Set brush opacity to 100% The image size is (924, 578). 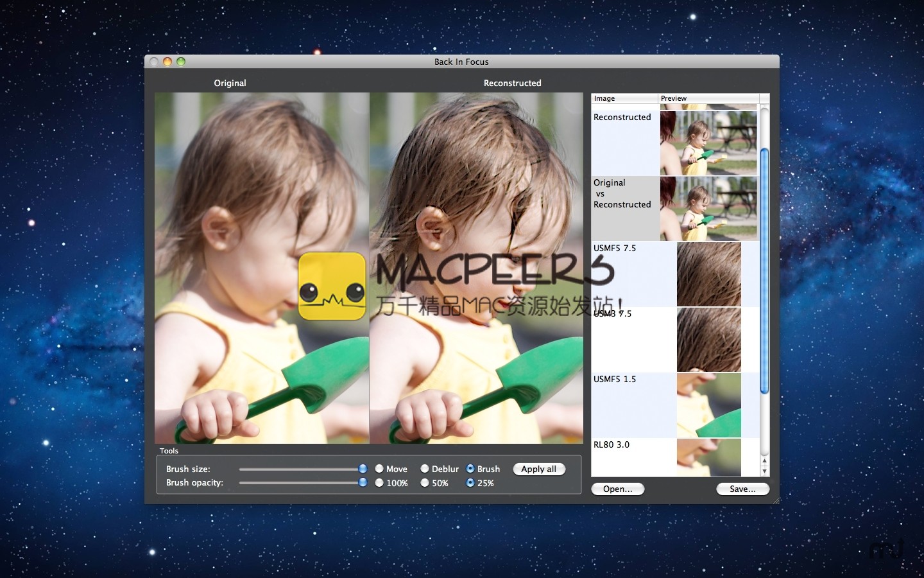click(379, 483)
